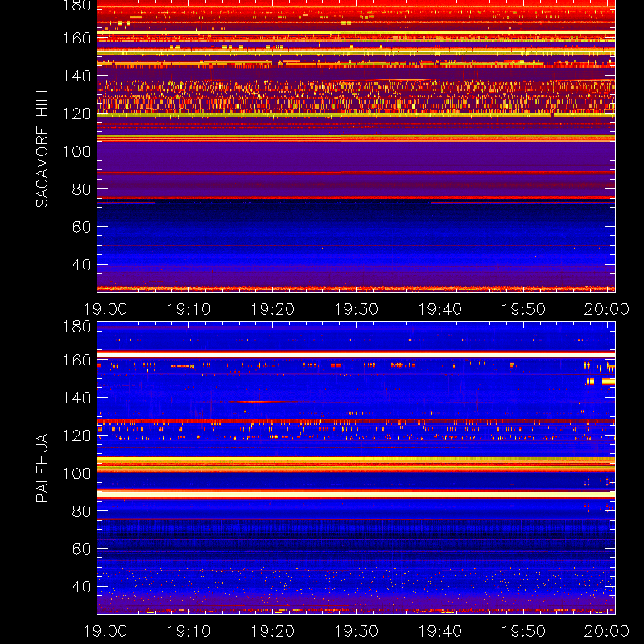The width and height of the screenshot is (644, 644).
Task: Click the 120 frequency label on Palehua axis
Action: pyautogui.click(x=76, y=436)
